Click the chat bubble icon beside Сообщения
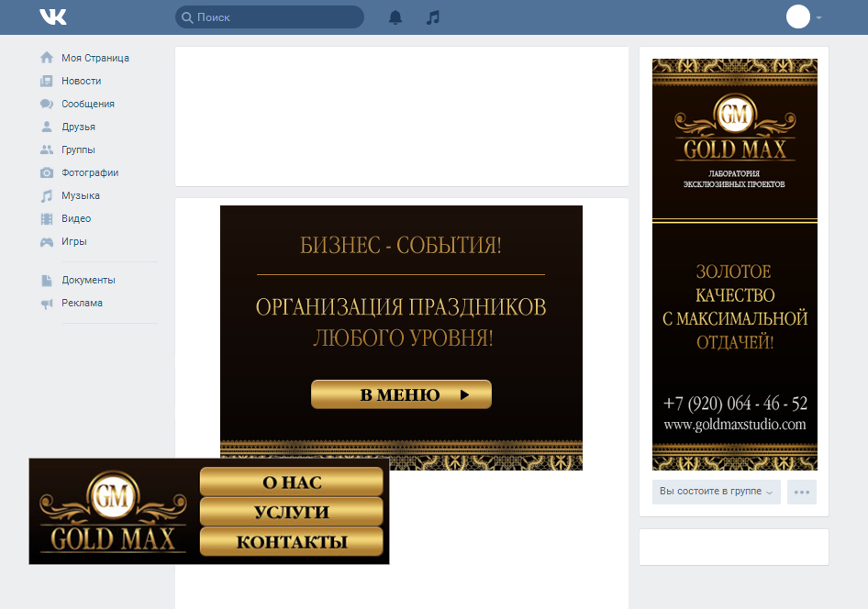 point(47,104)
